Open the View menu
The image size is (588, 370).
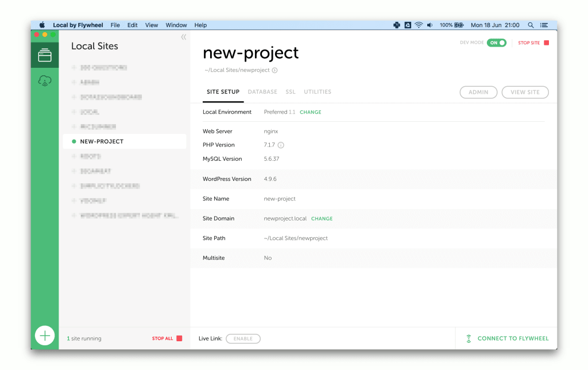click(x=152, y=25)
